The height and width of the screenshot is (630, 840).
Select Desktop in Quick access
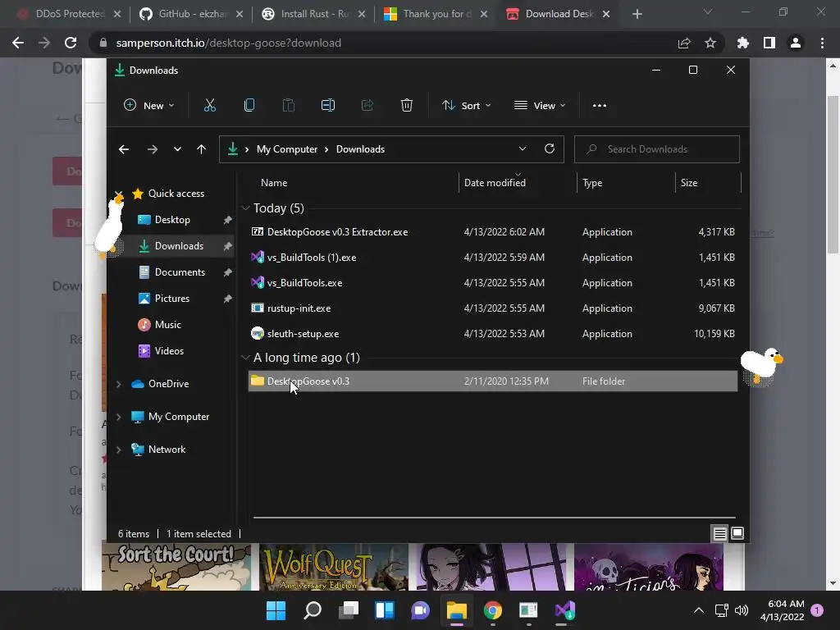pos(172,220)
